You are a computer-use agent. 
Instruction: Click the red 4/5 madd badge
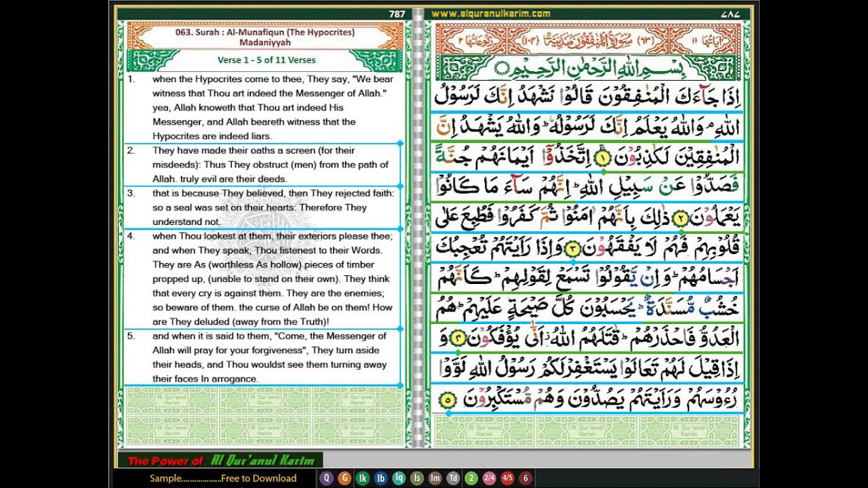coord(507,478)
